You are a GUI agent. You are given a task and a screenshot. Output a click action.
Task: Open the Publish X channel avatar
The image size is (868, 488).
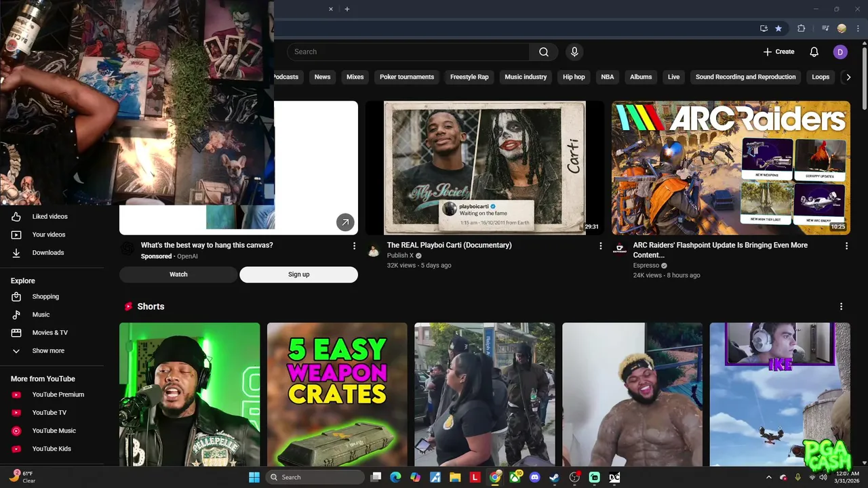[x=374, y=251]
